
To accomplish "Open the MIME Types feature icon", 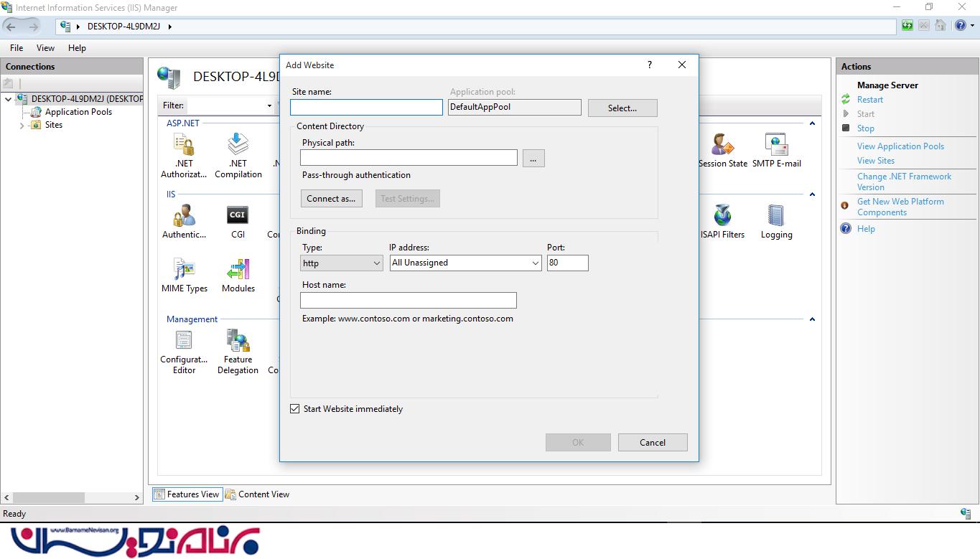I will (x=184, y=271).
